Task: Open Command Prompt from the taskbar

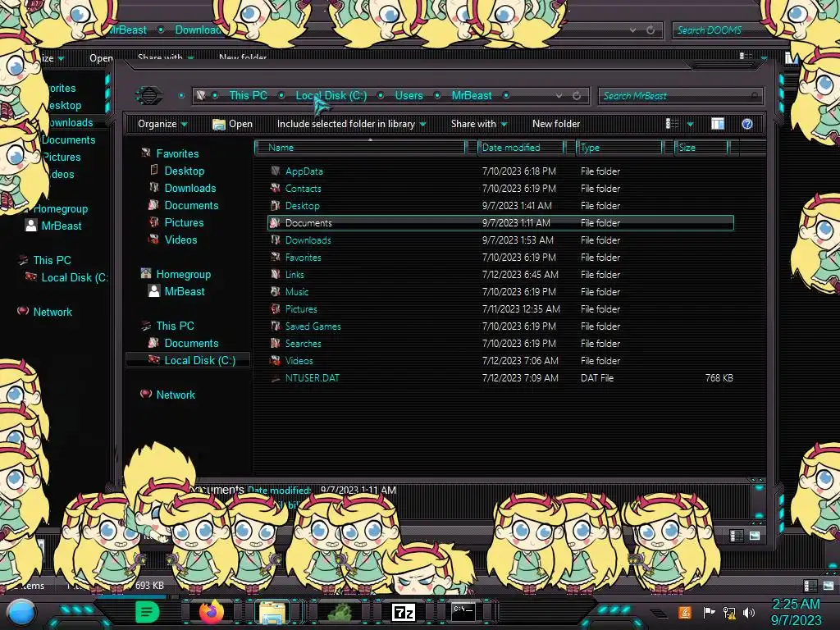Action: pyautogui.click(x=463, y=611)
